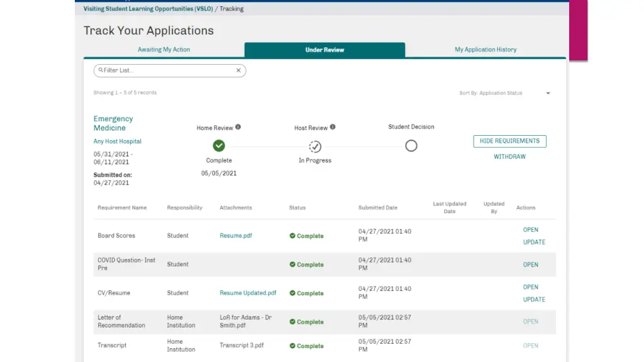The image size is (644, 362).
Task: Open the Sort By Application Status dropdown
Action: [x=505, y=93]
